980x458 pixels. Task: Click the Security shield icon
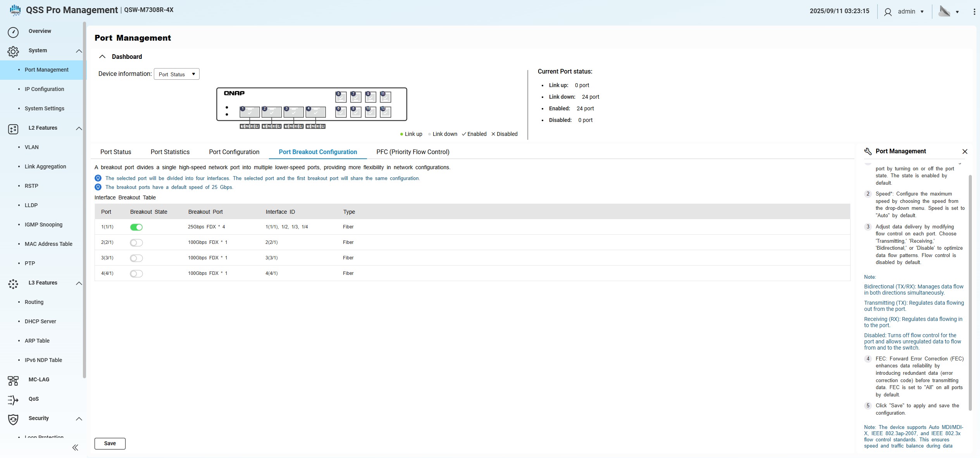click(x=13, y=419)
